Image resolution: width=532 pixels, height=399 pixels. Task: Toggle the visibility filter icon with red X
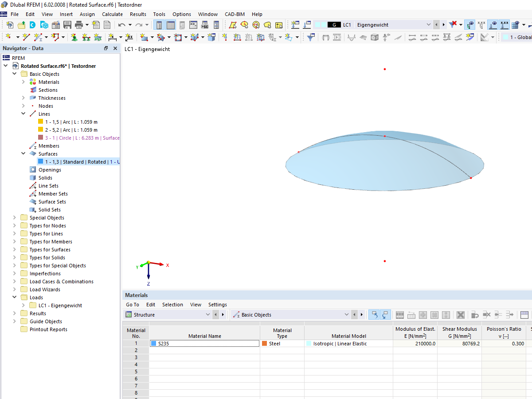[x=453, y=24]
